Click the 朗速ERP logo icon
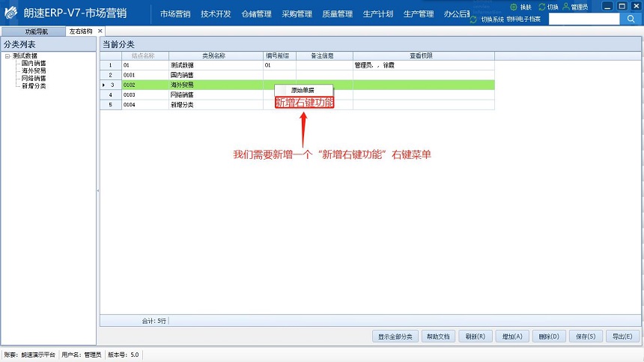Viewport: 644px width, 362px height. [x=10, y=13]
